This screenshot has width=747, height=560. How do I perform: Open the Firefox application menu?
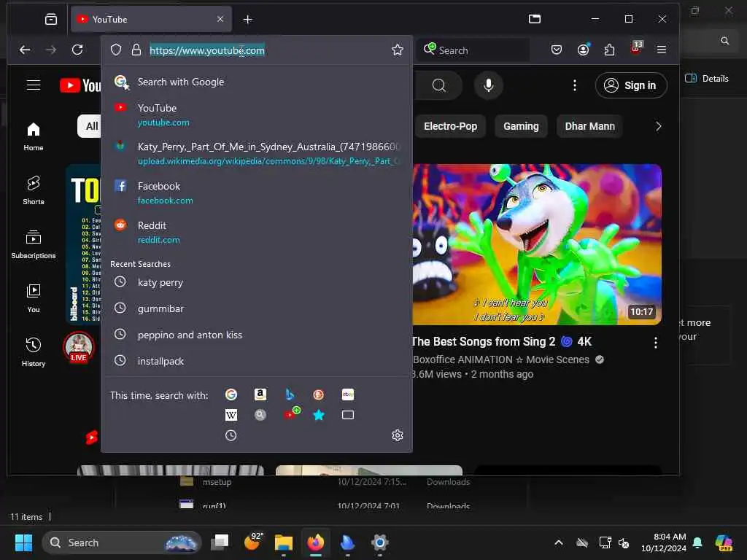click(661, 50)
